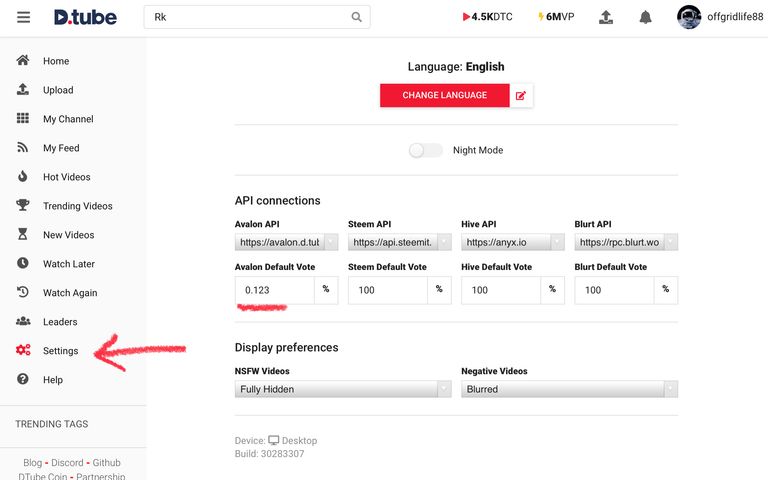Click the Device: Desktop text
This screenshot has height=480, width=768.
(x=276, y=440)
